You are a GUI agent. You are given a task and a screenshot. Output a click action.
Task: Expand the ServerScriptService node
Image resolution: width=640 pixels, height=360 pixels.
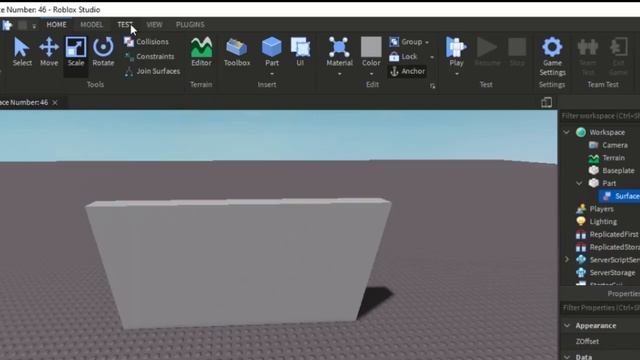coord(567,260)
